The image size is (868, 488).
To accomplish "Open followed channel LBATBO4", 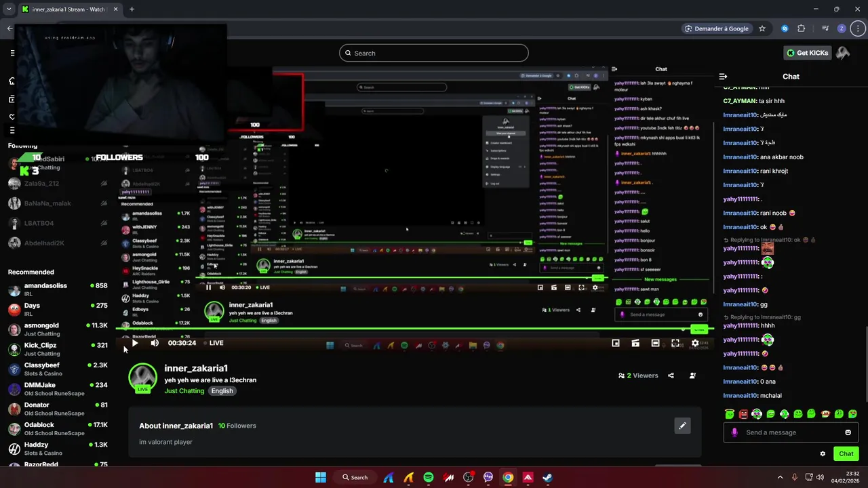I will (x=58, y=223).
